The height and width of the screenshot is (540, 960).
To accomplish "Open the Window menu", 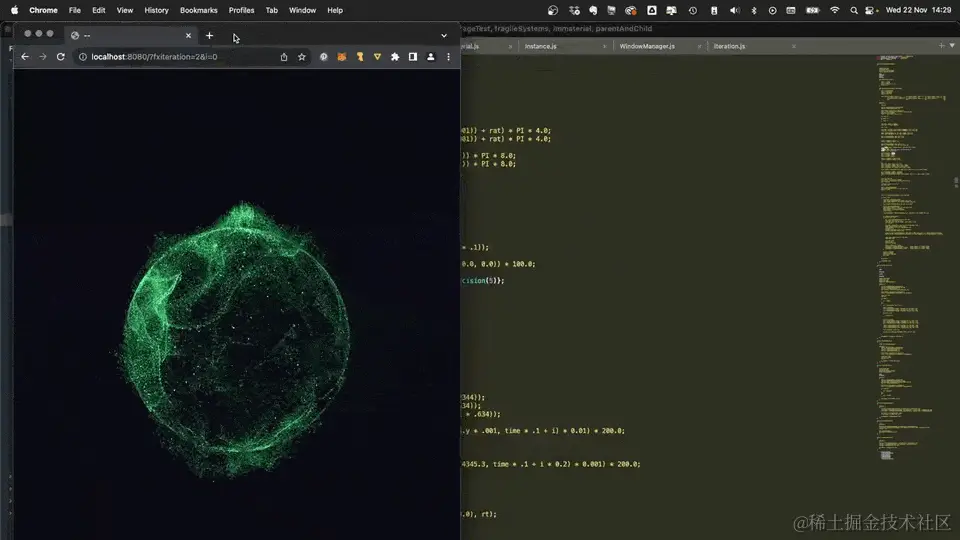I will pyautogui.click(x=302, y=10).
